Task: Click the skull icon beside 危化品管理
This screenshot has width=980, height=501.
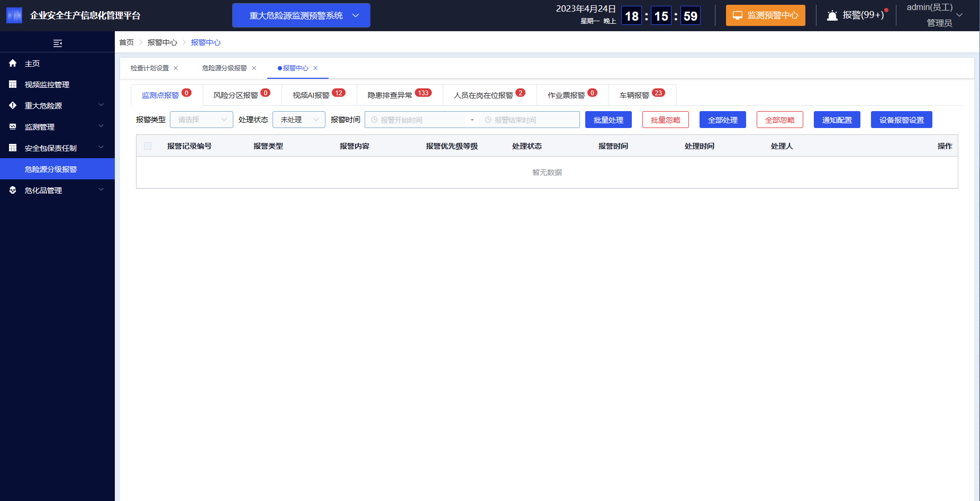Action: coord(13,190)
